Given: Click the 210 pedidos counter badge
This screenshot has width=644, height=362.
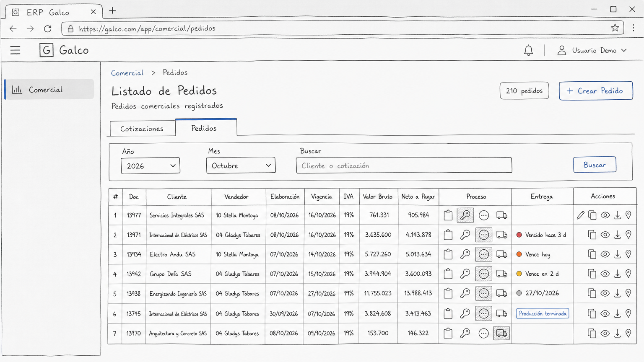Looking at the screenshot, I should click(x=524, y=90).
